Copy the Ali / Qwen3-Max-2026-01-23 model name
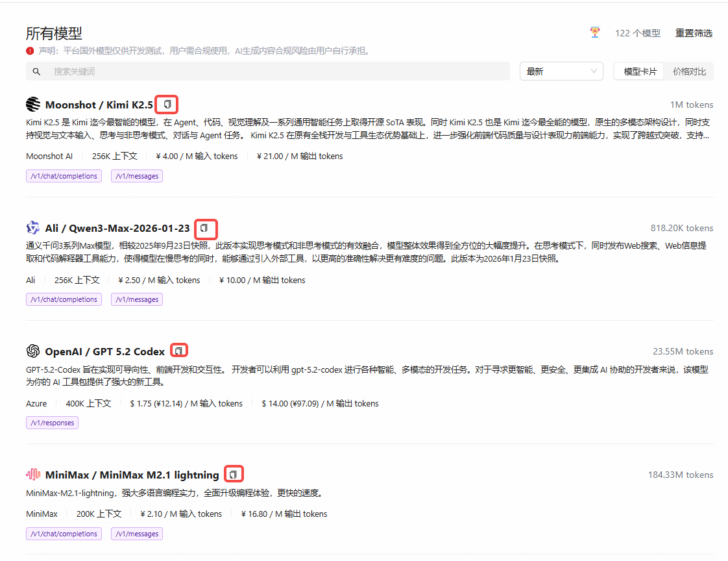The image size is (728, 561). 204,228
